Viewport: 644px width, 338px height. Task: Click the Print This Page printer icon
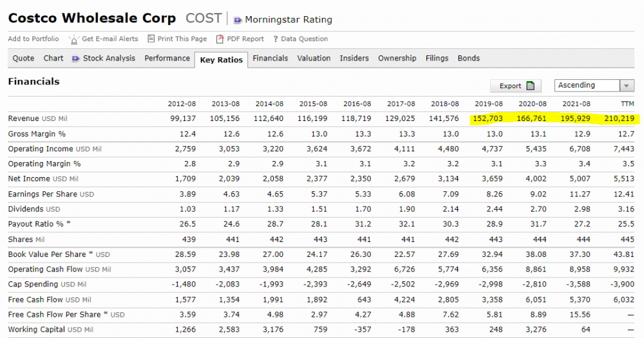pyautogui.click(x=151, y=39)
